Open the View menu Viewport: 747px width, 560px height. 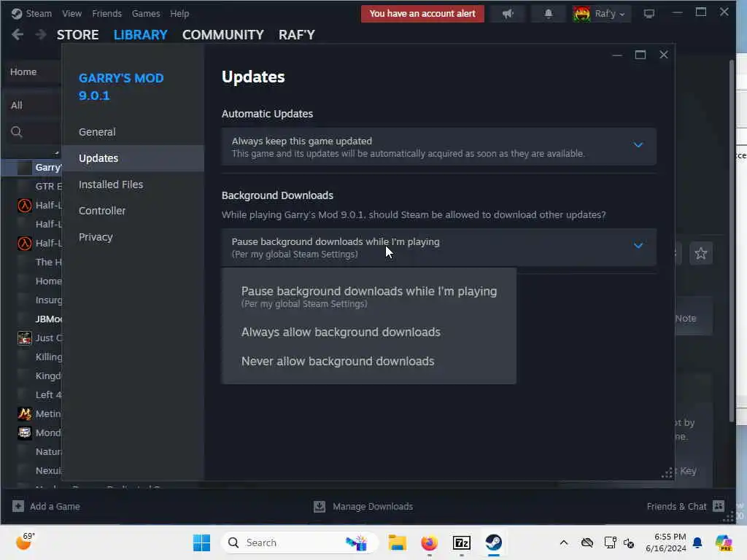pyautogui.click(x=71, y=13)
